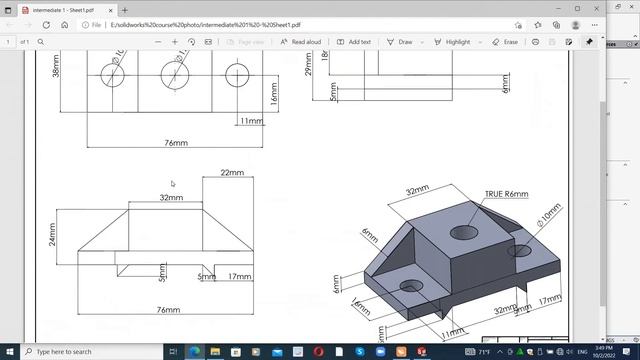Screen dimensions: 640x360
Task: Click the PDF page number field
Action: [8, 42]
